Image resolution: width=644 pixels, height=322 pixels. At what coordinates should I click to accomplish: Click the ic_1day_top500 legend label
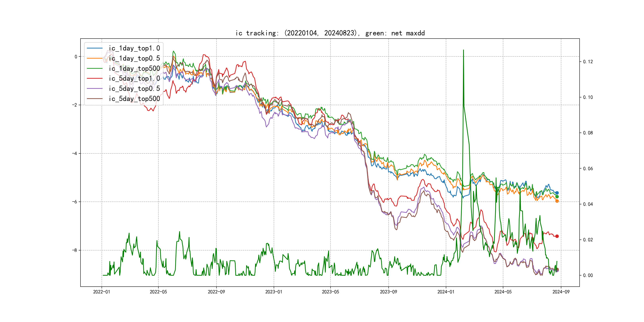coord(134,68)
